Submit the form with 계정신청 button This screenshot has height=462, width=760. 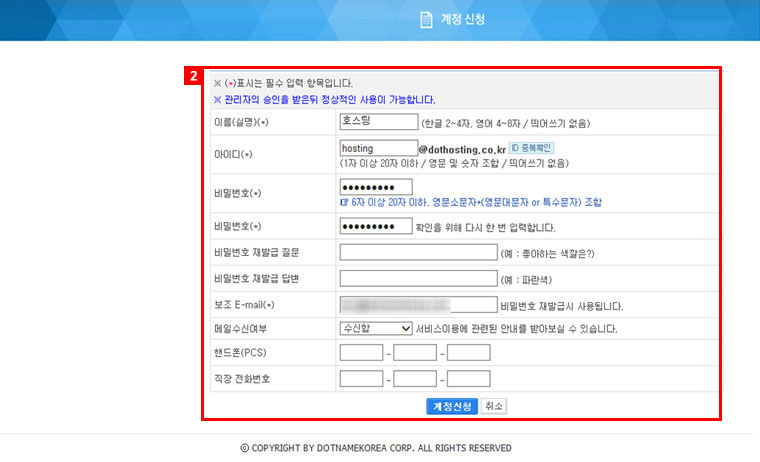coord(450,406)
